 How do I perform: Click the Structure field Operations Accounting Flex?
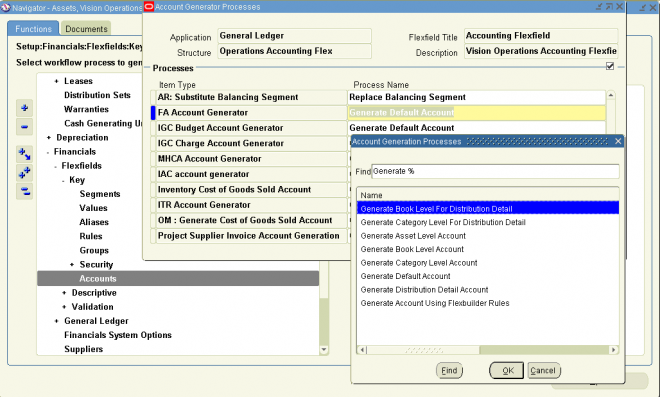coord(294,51)
